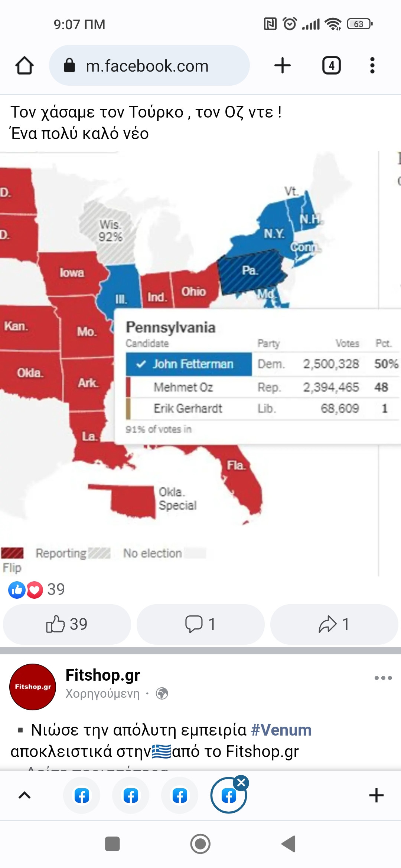Open the tab switcher showing 4 tabs

(x=331, y=66)
